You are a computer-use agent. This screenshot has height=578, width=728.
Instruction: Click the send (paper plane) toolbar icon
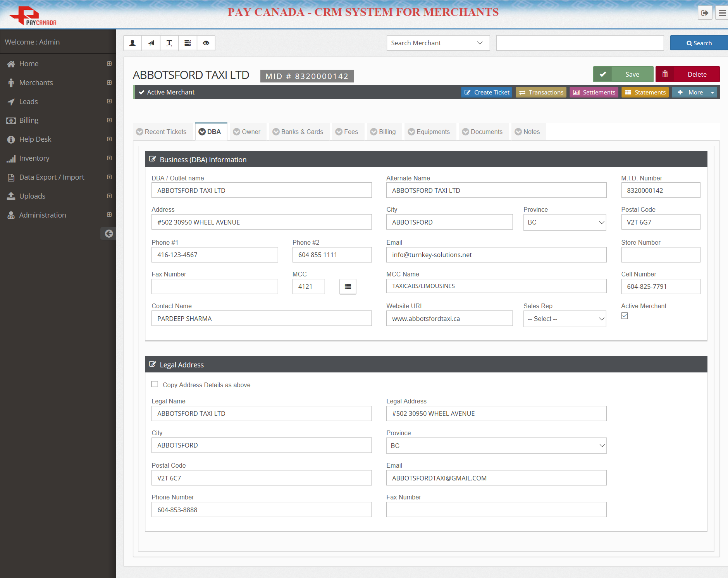point(151,43)
